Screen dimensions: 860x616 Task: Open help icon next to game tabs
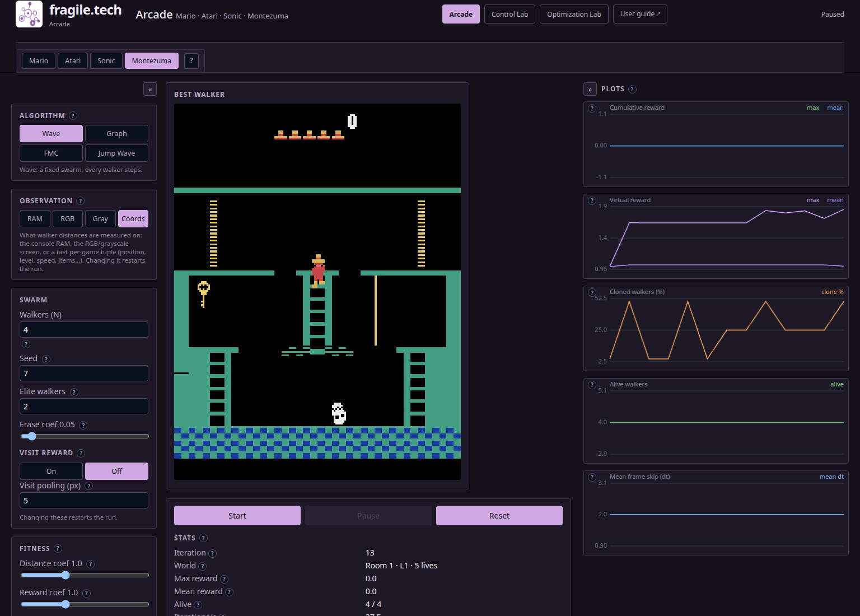click(x=191, y=60)
